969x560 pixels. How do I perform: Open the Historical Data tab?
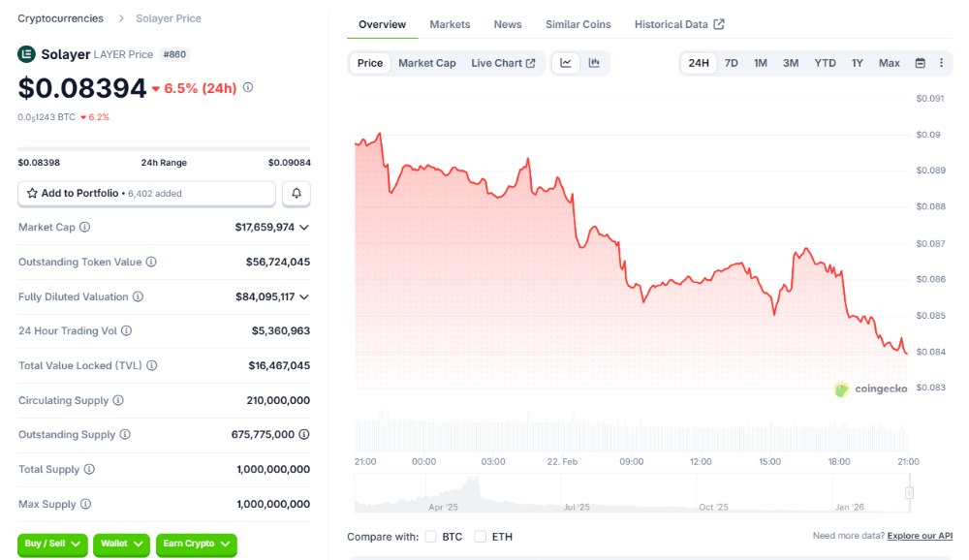coord(672,24)
